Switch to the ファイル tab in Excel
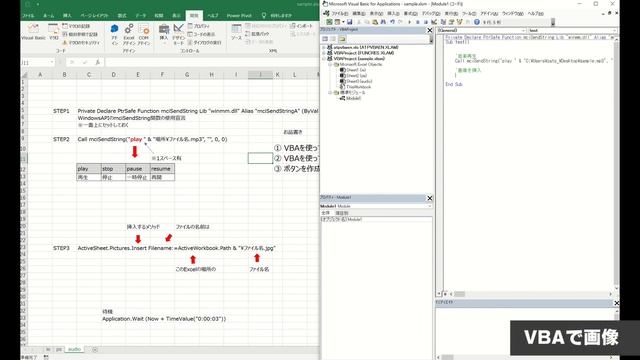Viewport: 640px width, 360px height. [x=28, y=16]
